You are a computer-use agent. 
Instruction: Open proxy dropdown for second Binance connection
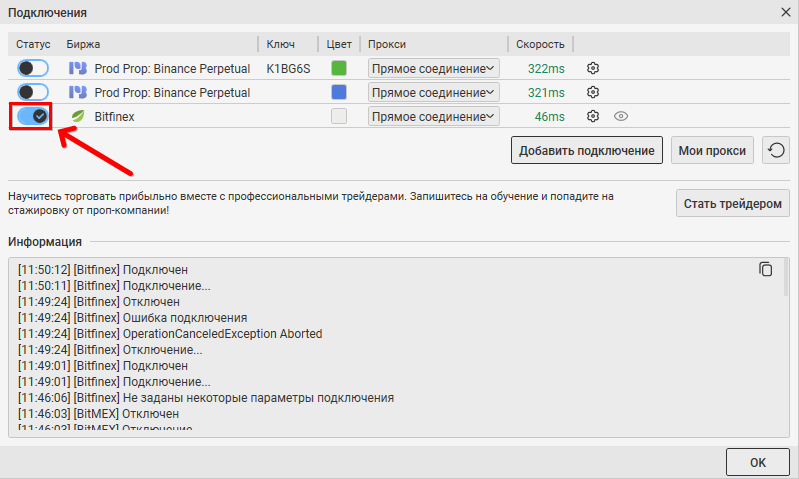coord(433,92)
